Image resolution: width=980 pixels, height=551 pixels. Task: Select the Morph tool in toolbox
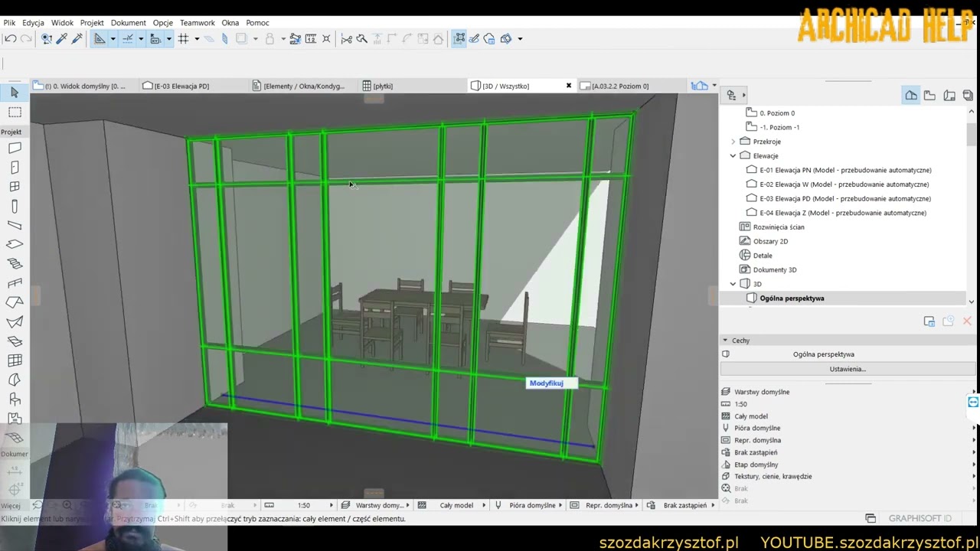click(15, 380)
